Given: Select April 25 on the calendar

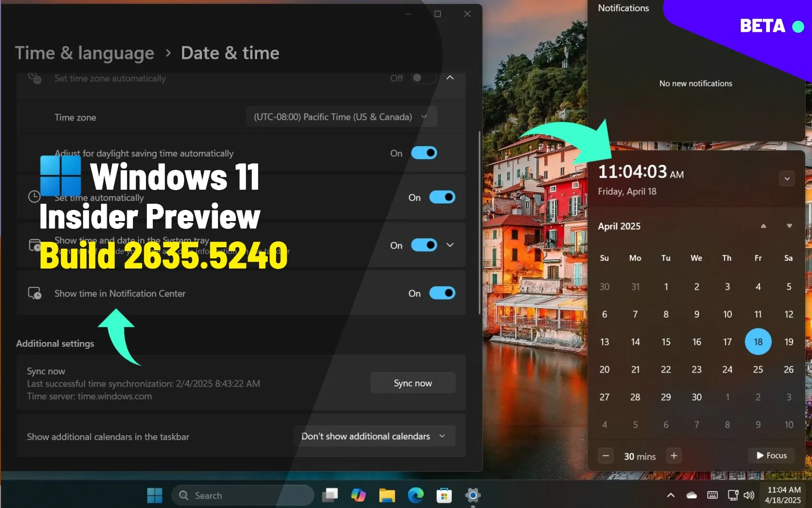Looking at the screenshot, I should (758, 370).
